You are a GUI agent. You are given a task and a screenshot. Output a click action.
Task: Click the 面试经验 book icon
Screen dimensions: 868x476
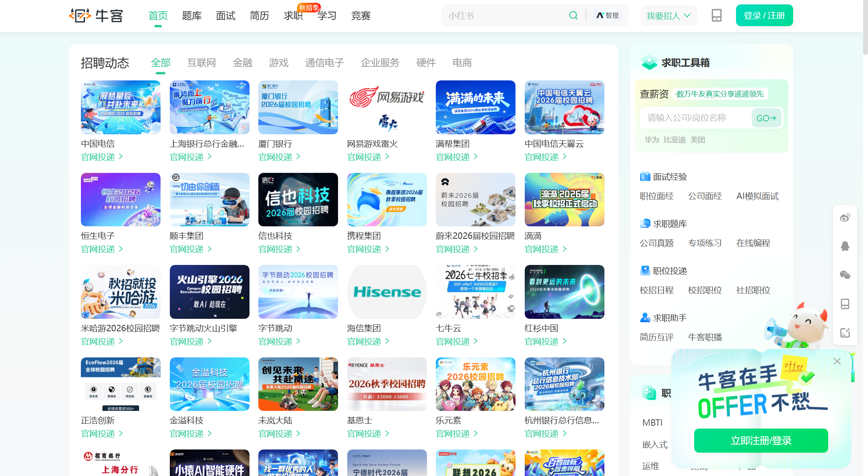coord(644,176)
